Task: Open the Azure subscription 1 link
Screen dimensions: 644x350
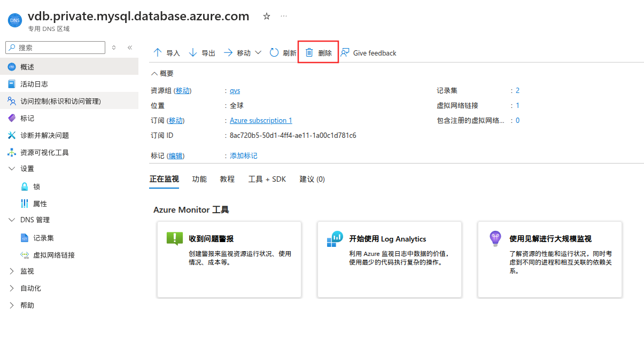Action: coord(261,120)
